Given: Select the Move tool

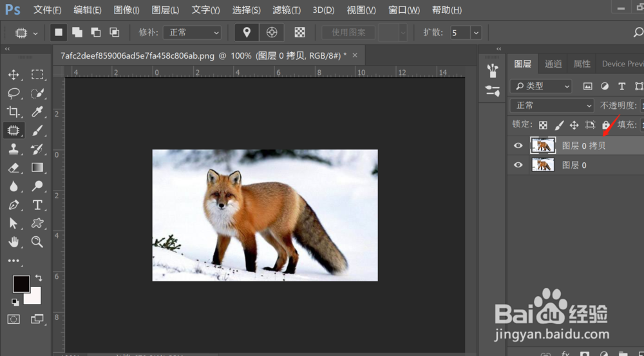Looking at the screenshot, I should (x=14, y=74).
